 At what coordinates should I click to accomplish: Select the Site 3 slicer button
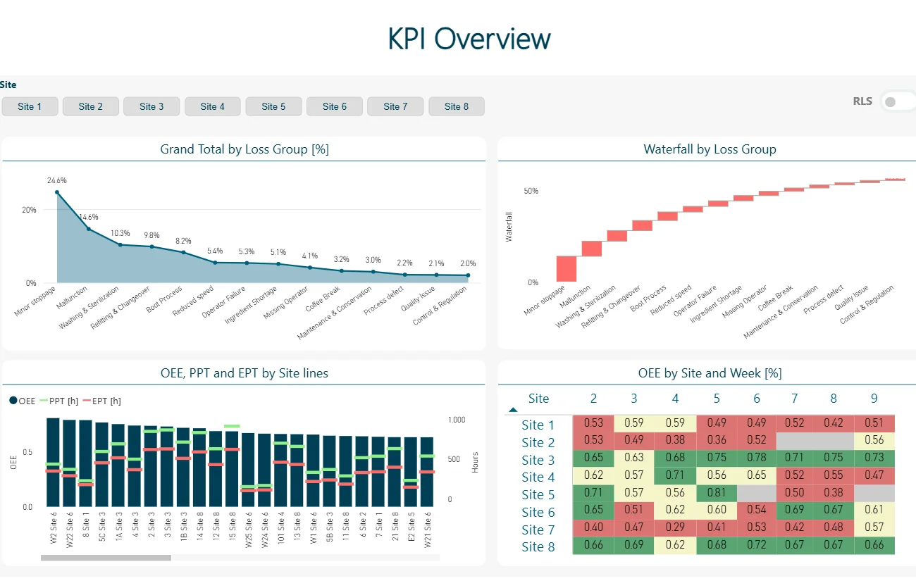point(151,106)
